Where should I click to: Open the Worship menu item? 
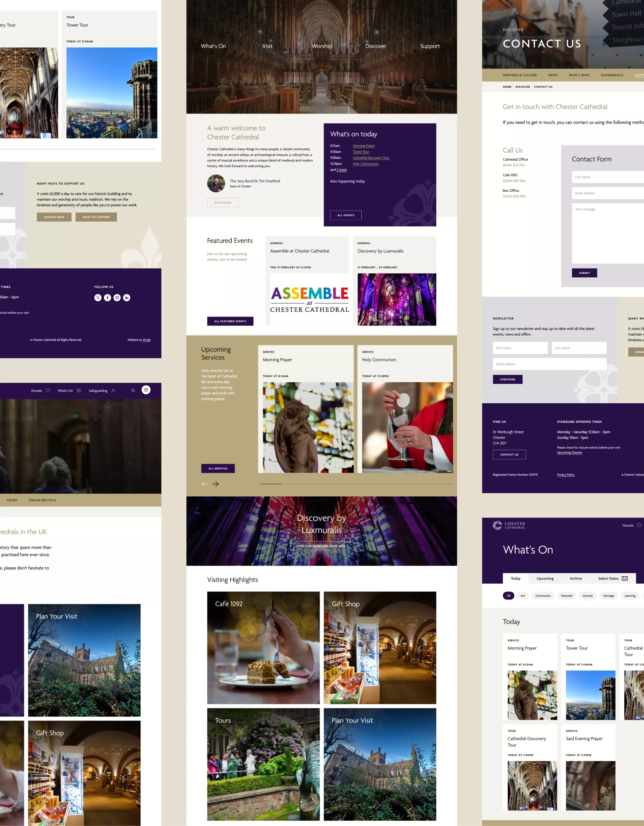pyautogui.click(x=321, y=46)
